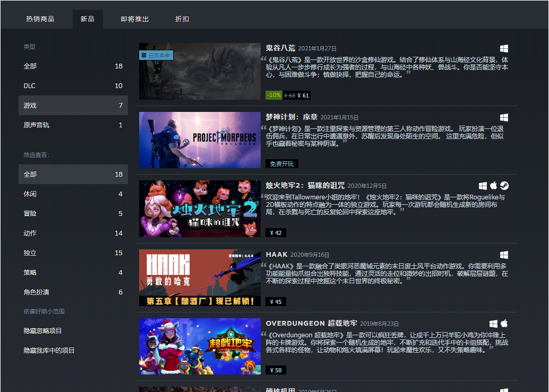This screenshot has height=392, width=549.
Task: Click the ¥ 42 price tag
Action: click(x=276, y=233)
